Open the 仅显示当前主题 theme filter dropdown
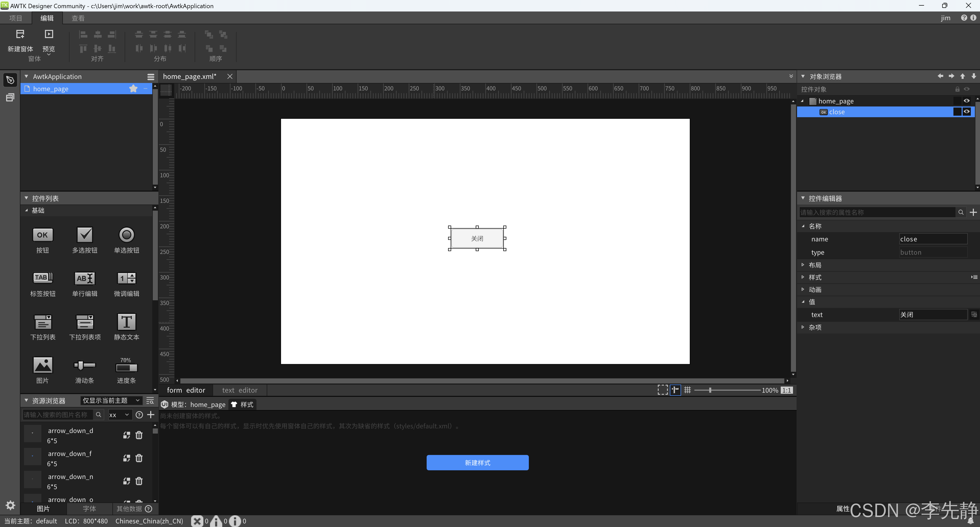This screenshot has height=527, width=980. [111, 401]
